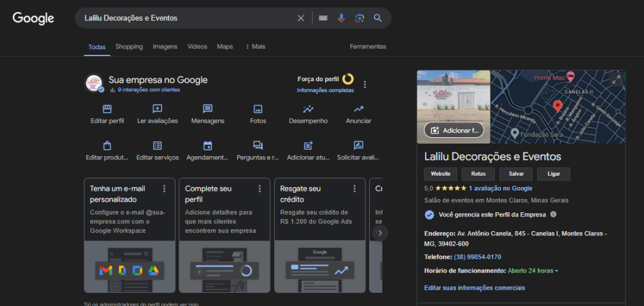This screenshot has height=306, width=644.
Task: Click the red location pin on map
Action: point(557,106)
